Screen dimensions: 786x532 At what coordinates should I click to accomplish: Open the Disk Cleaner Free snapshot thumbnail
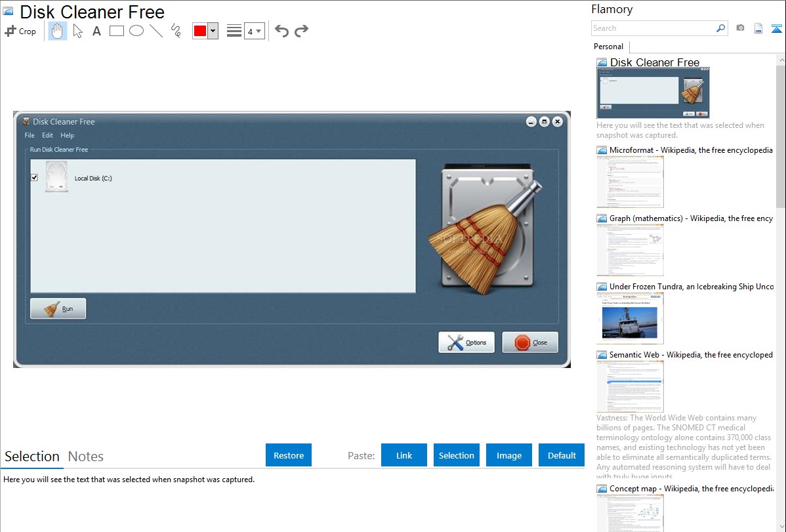click(653, 93)
